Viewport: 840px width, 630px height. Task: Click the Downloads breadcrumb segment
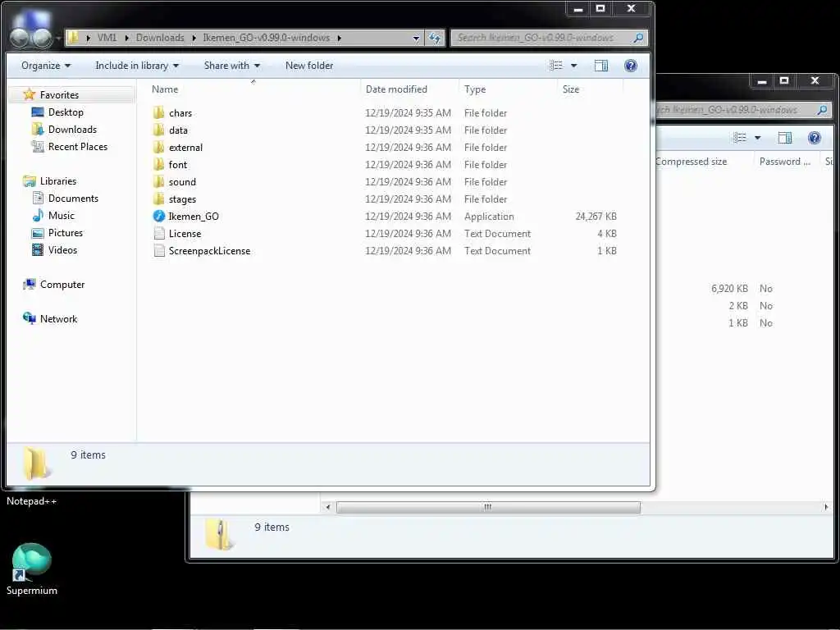[160, 38]
